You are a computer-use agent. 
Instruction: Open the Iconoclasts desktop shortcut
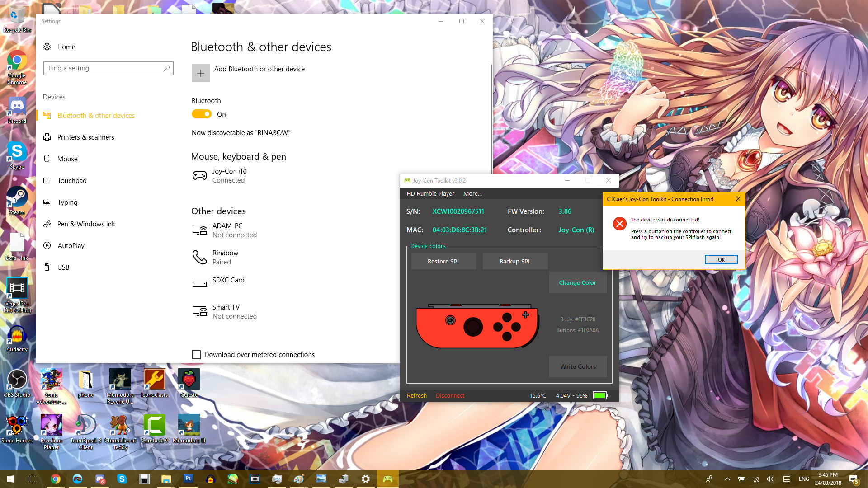coord(155,383)
